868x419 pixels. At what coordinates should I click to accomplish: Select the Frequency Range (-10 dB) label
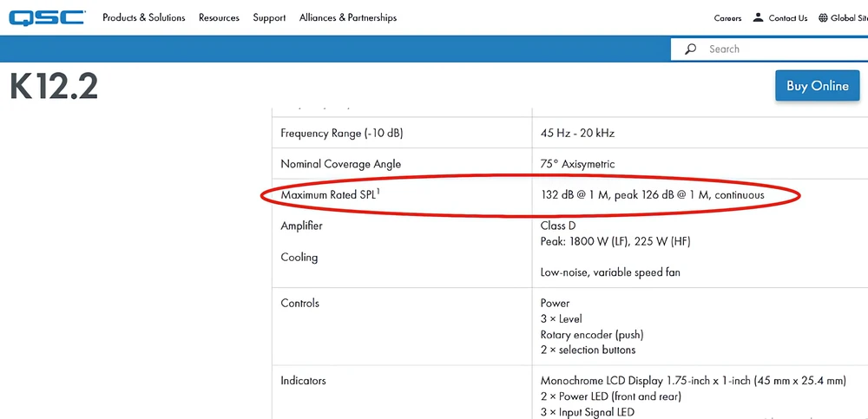(341, 134)
